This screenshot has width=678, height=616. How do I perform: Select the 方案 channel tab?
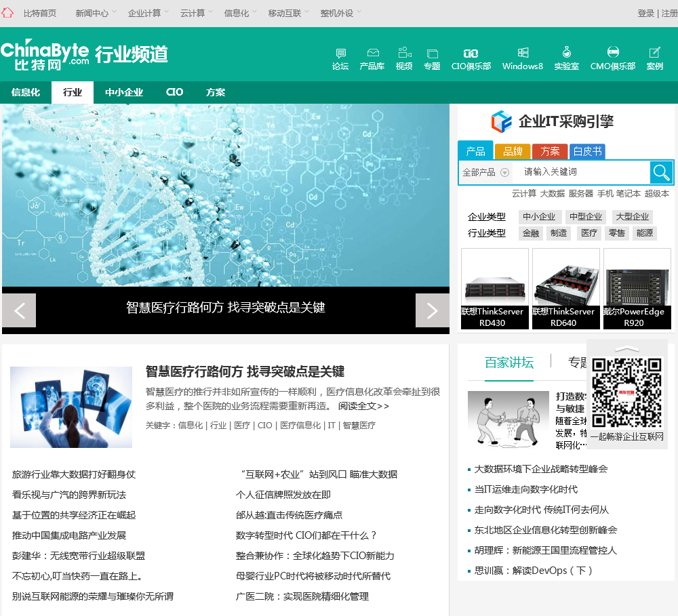coord(216,92)
